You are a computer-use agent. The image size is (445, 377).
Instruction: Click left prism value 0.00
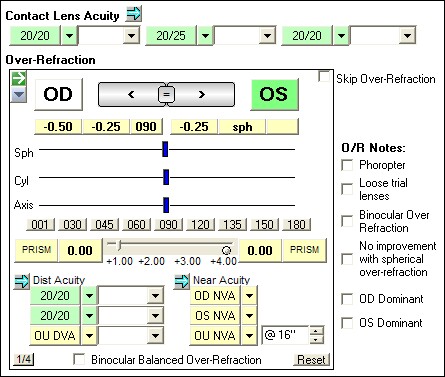pos(80,250)
